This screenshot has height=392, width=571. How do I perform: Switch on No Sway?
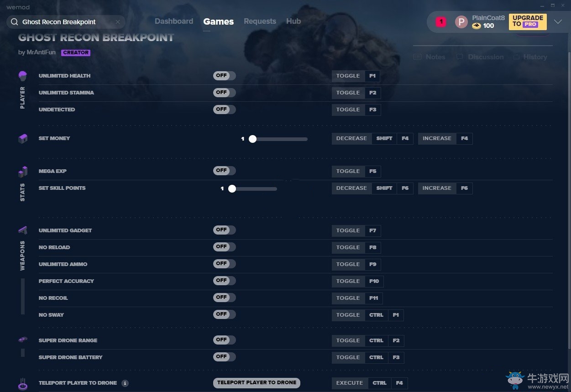(x=224, y=314)
